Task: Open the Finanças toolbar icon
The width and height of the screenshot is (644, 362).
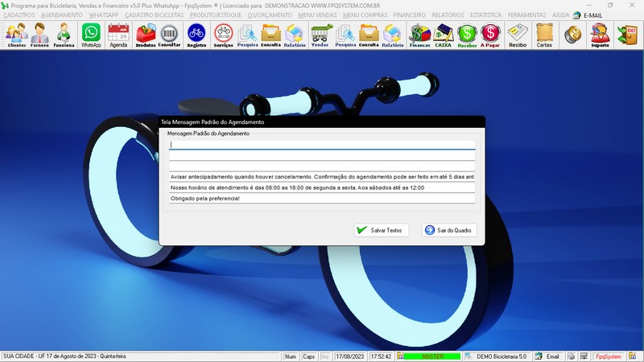Action: click(x=419, y=35)
